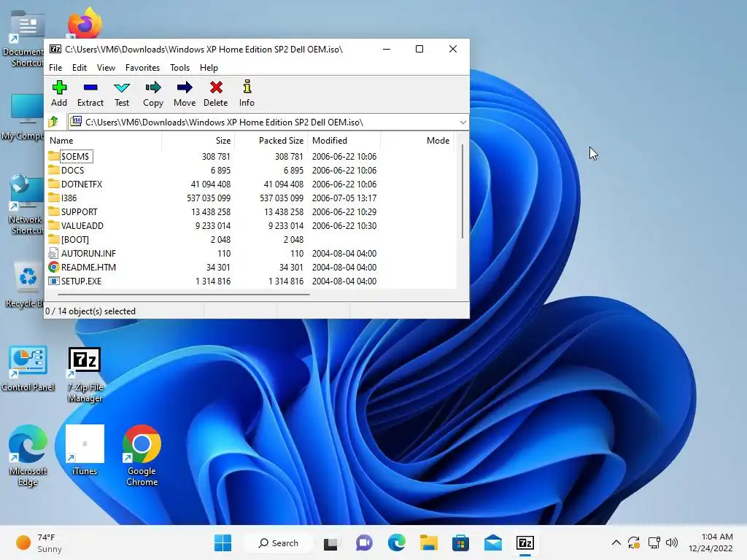Click the Move toolbar button

coord(185,94)
